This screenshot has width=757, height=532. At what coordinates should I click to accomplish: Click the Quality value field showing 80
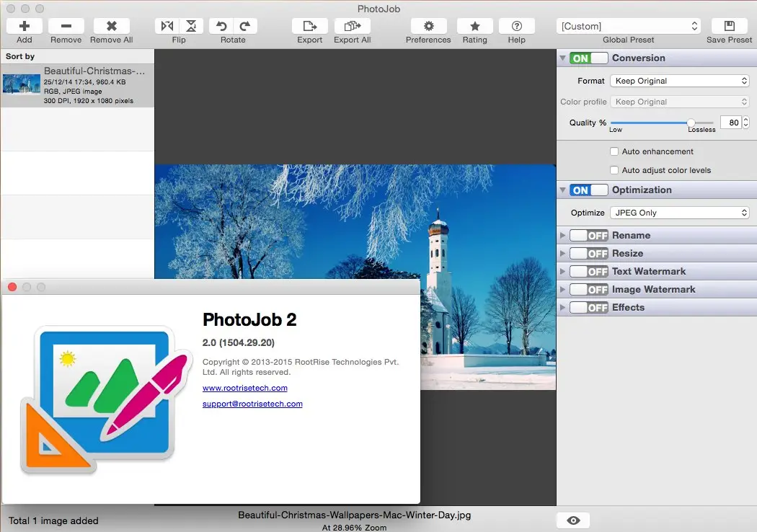tap(730, 123)
